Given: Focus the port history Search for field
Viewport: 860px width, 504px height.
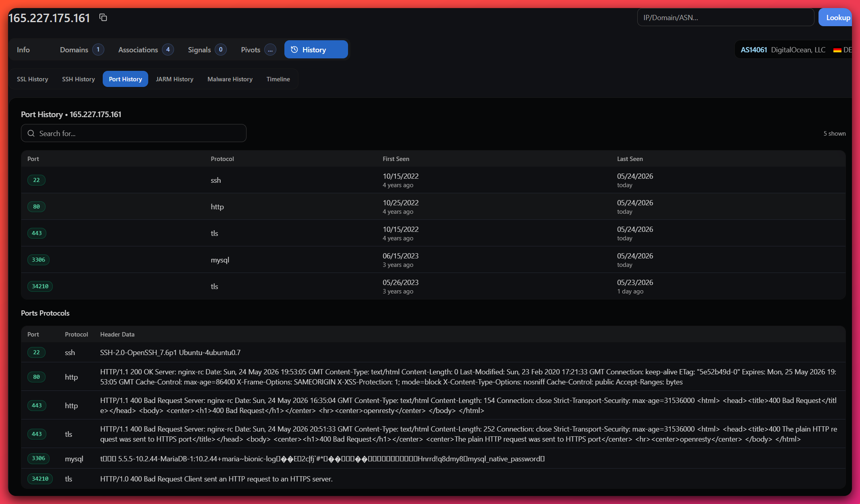Looking at the screenshot, I should pyautogui.click(x=134, y=133).
